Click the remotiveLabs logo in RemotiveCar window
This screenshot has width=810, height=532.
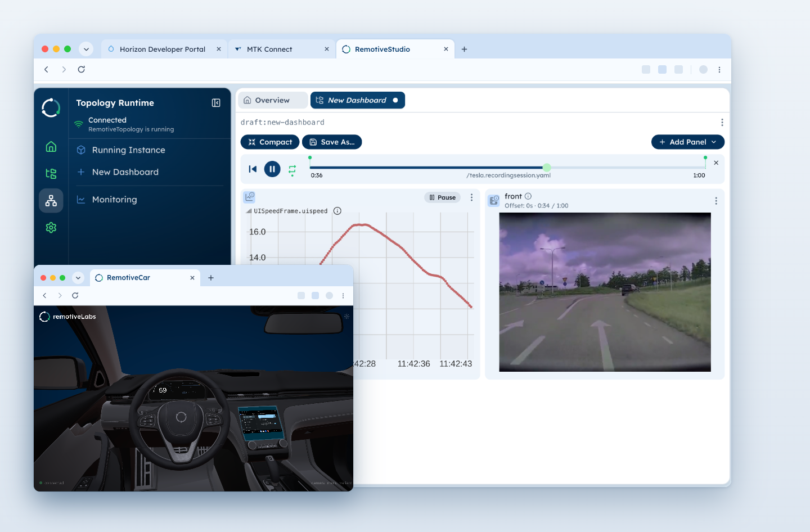[67, 317]
